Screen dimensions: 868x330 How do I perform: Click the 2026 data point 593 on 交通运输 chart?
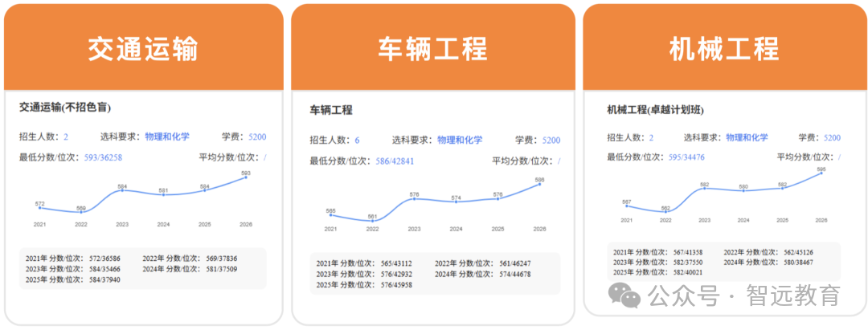pyautogui.click(x=246, y=177)
